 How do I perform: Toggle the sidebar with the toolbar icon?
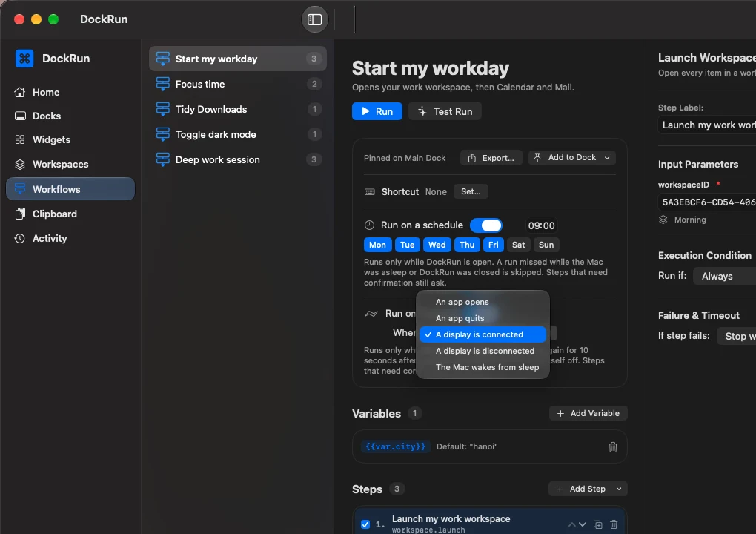(x=315, y=19)
